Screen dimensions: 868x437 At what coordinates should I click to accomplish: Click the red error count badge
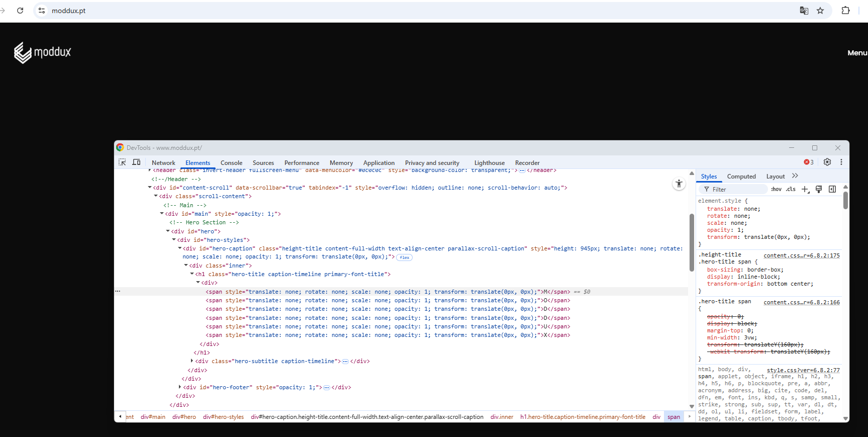(x=809, y=162)
